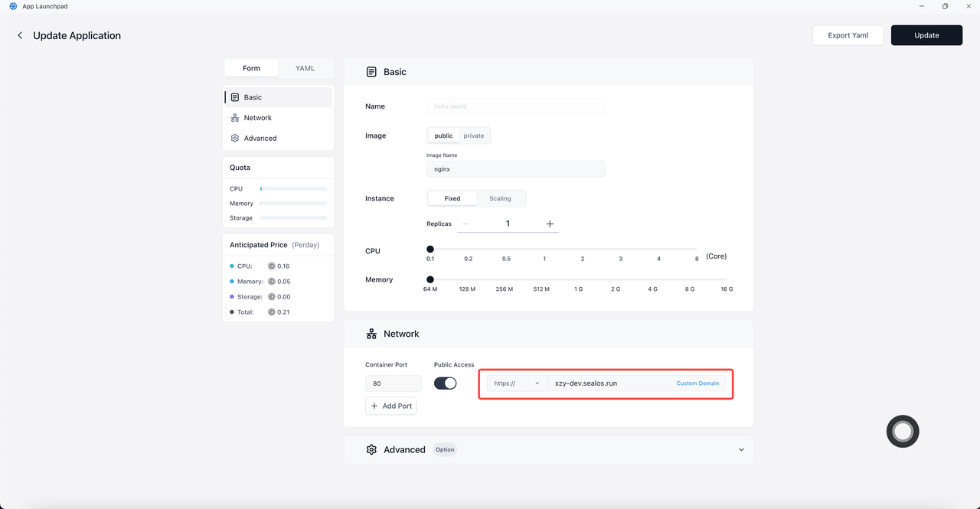Expand the Advanced section chevron

741,449
